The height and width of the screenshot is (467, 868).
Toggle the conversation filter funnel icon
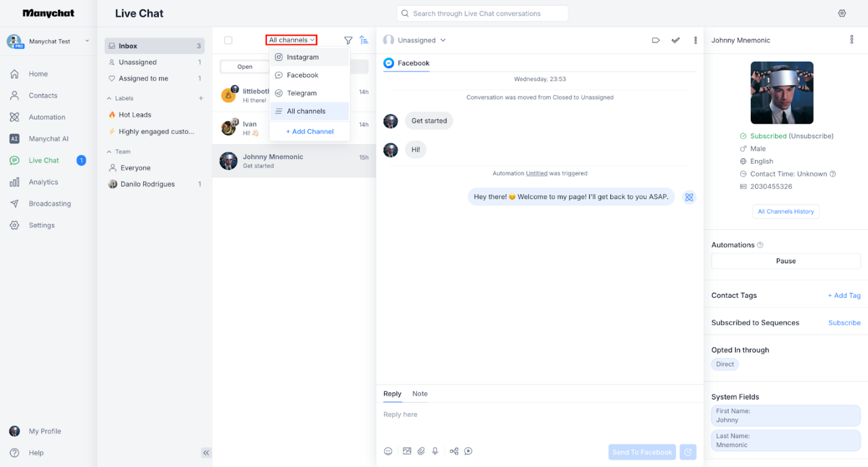(348, 40)
